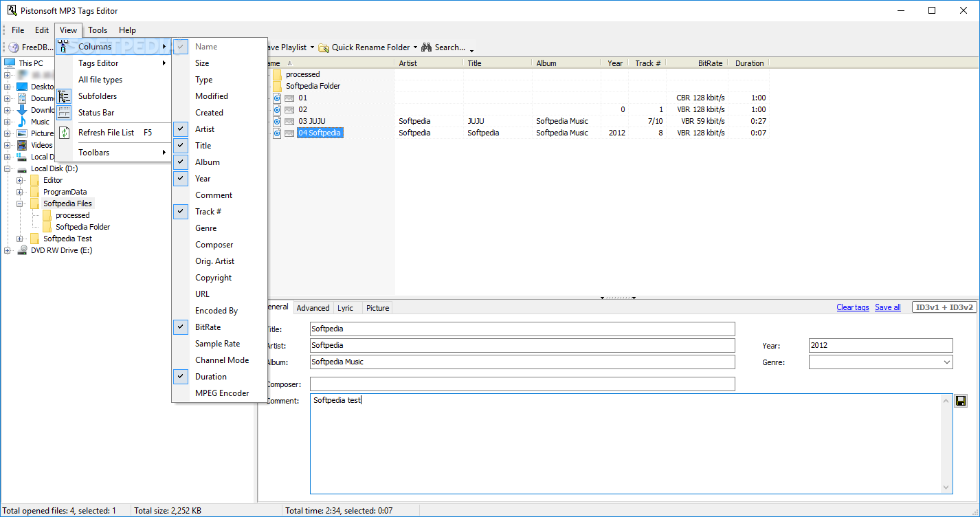Image resolution: width=980 pixels, height=517 pixels.
Task: Click the Clear tags link
Action: pyautogui.click(x=853, y=307)
